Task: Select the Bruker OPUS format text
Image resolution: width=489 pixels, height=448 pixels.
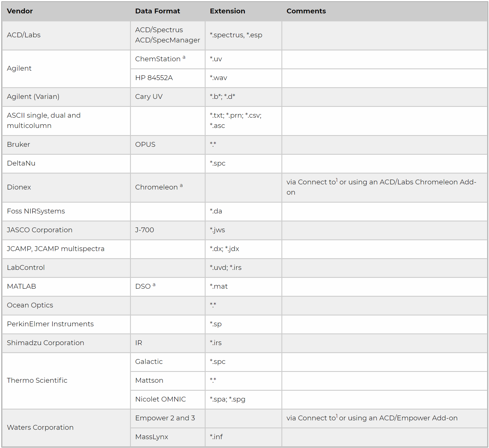Action: (x=145, y=144)
